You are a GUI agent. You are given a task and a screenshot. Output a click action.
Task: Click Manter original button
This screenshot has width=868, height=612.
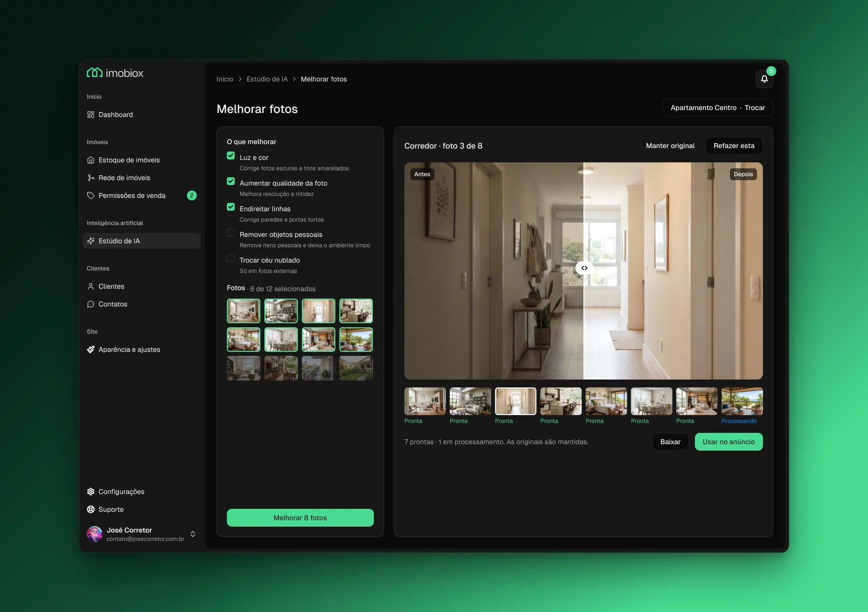coord(670,146)
